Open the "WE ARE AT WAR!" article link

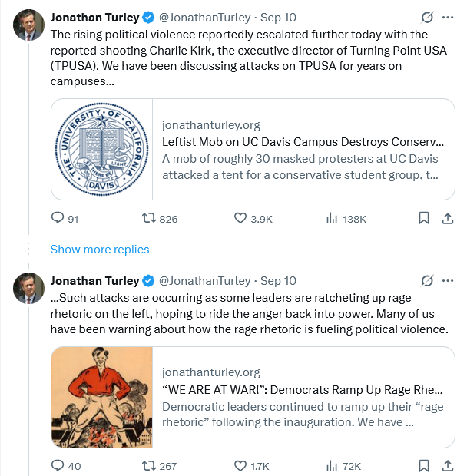pyautogui.click(x=303, y=389)
